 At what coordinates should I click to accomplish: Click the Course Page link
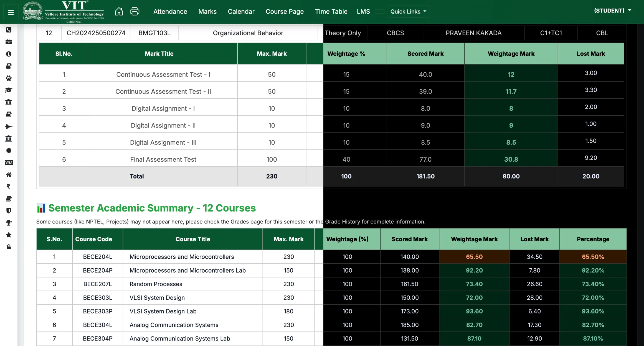pyautogui.click(x=285, y=12)
